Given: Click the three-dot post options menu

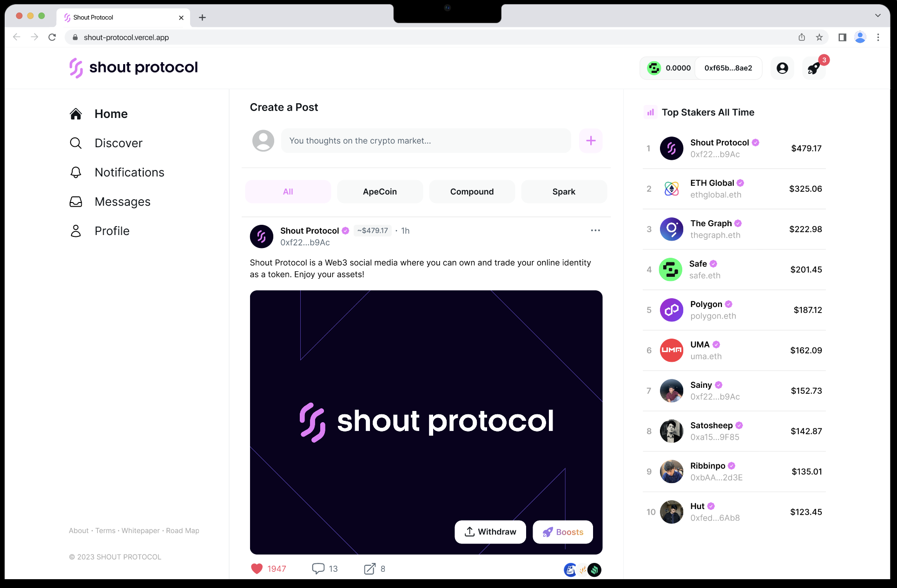Looking at the screenshot, I should tap(595, 230).
